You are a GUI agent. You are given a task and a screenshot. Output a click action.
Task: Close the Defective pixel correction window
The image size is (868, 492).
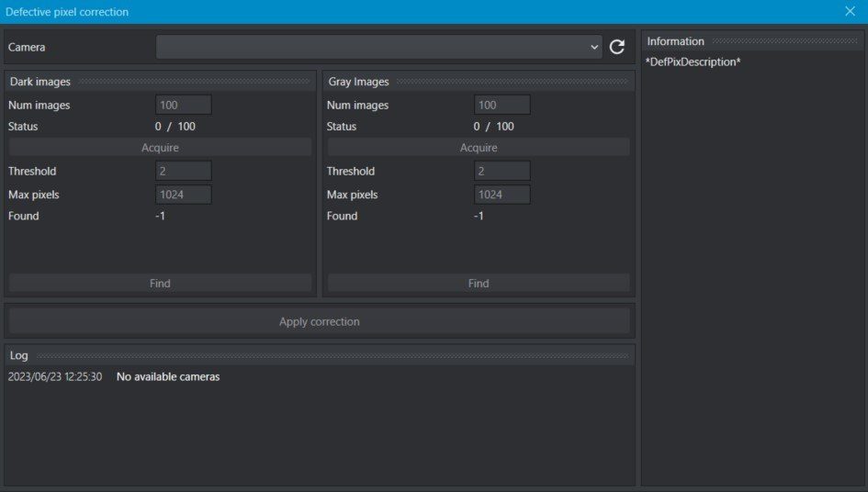(850, 12)
